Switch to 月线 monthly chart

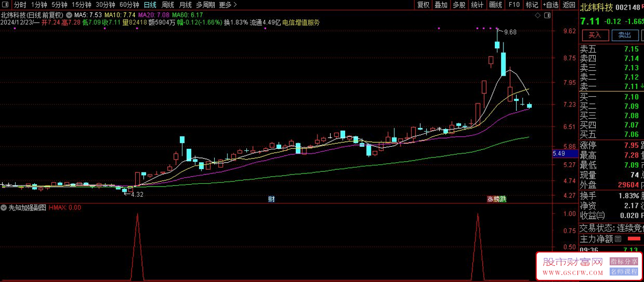pyautogui.click(x=185, y=5)
